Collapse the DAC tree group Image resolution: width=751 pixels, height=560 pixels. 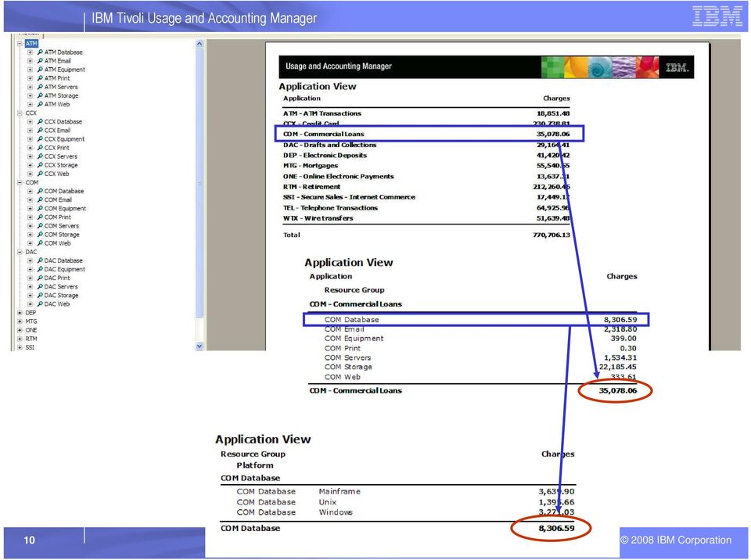20,252
